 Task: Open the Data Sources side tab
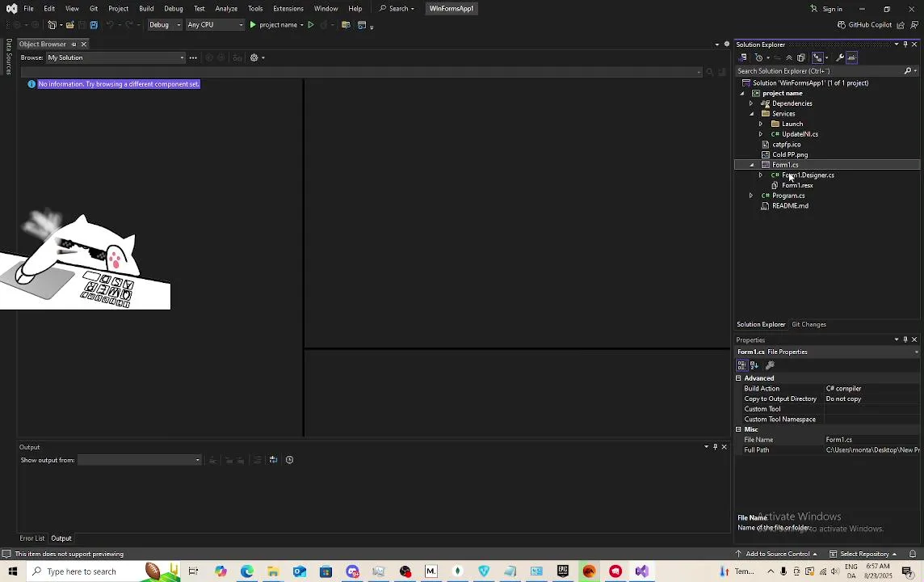8,57
